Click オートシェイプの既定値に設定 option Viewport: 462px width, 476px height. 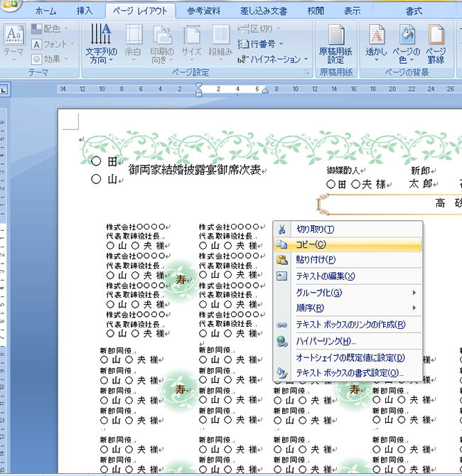point(350,358)
